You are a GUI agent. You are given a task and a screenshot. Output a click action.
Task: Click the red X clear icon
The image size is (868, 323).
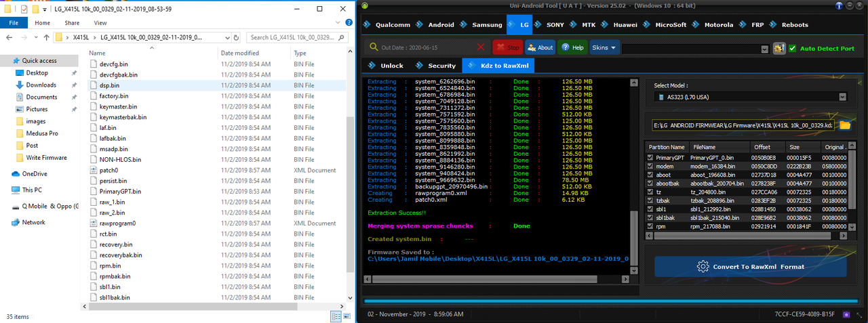pyautogui.click(x=481, y=47)
